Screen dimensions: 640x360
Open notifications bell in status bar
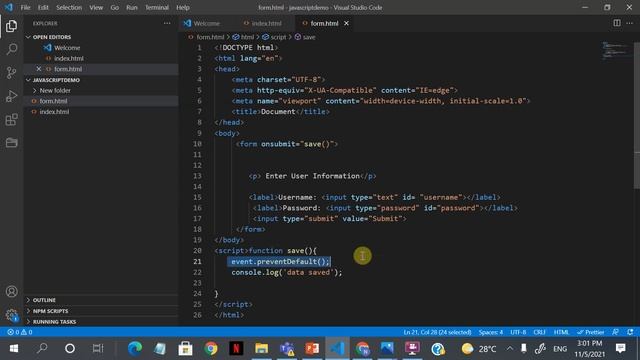[x=630, y=332]
